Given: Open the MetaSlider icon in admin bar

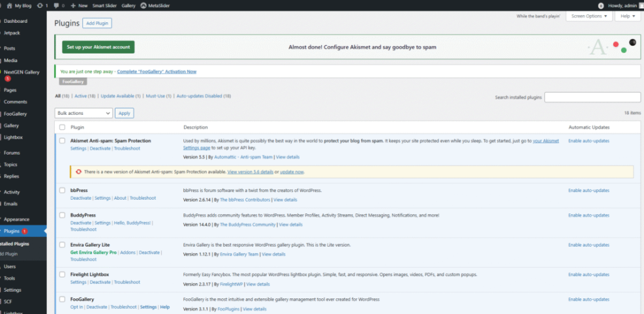Looking at the screenshot, I should click(x=144, y=6).
